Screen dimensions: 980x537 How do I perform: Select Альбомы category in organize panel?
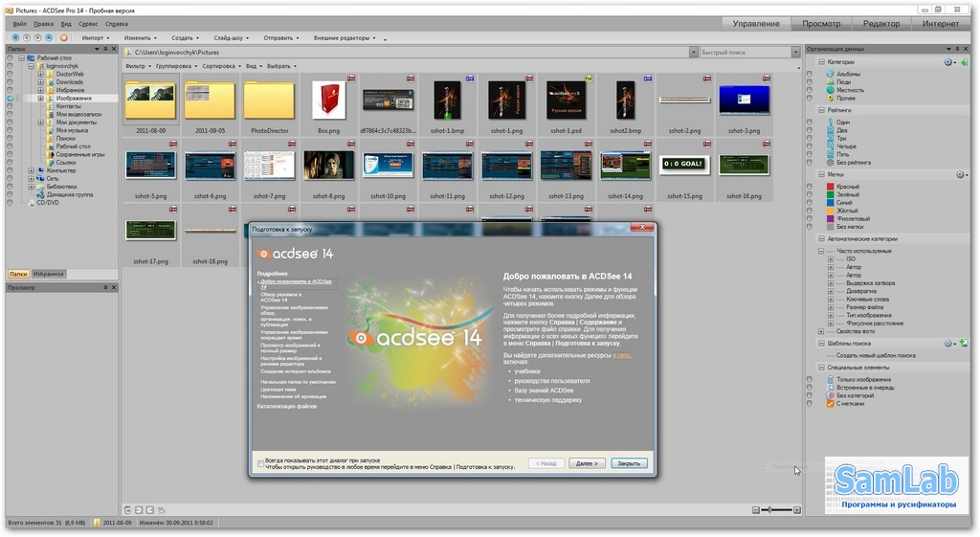(848, 75)
